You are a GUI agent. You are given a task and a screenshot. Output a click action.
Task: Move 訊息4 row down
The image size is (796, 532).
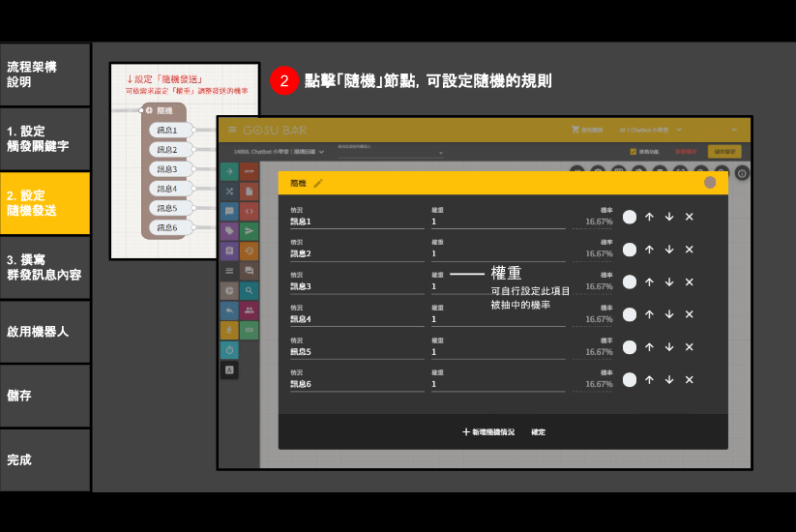[669, 314]
